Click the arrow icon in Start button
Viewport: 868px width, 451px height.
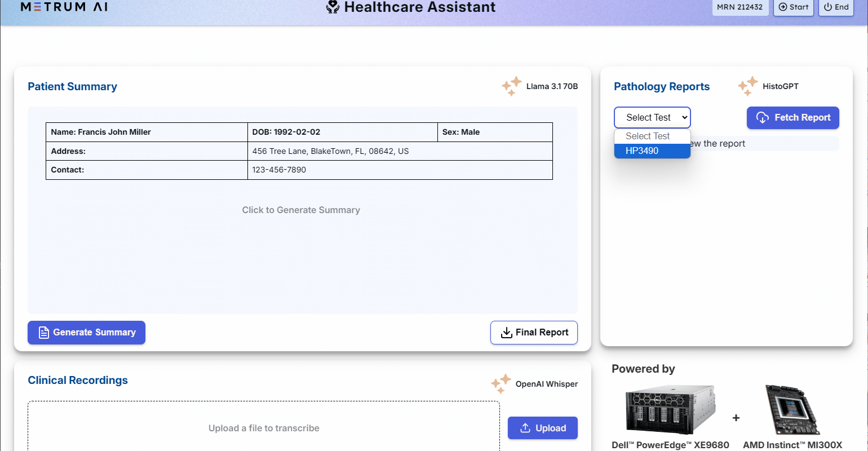(783, 7)
